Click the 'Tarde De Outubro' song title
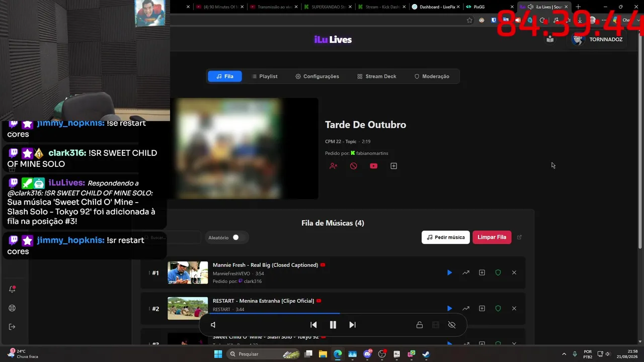Image resolution: width=644 pixels, height=362 pixels. 365,125
